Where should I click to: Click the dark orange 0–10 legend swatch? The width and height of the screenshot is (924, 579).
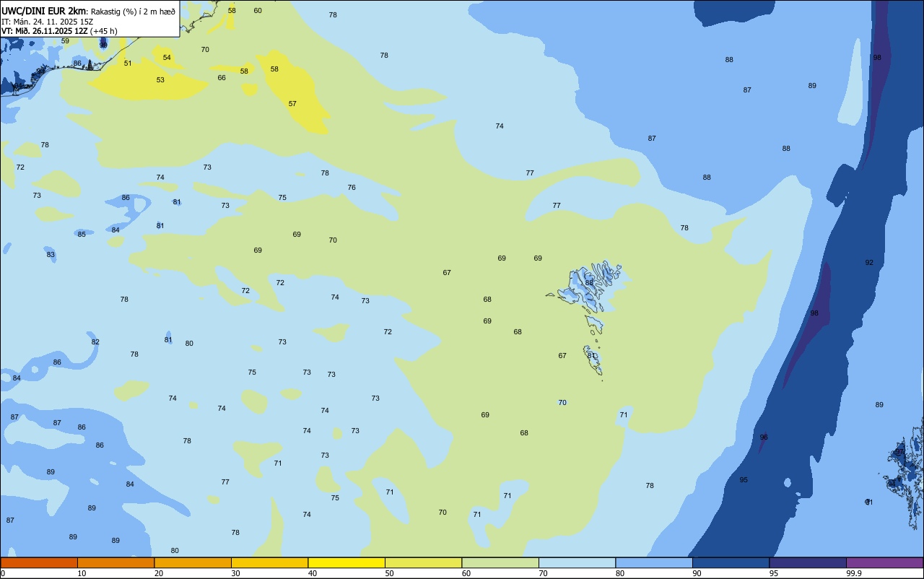pos(39,562)
